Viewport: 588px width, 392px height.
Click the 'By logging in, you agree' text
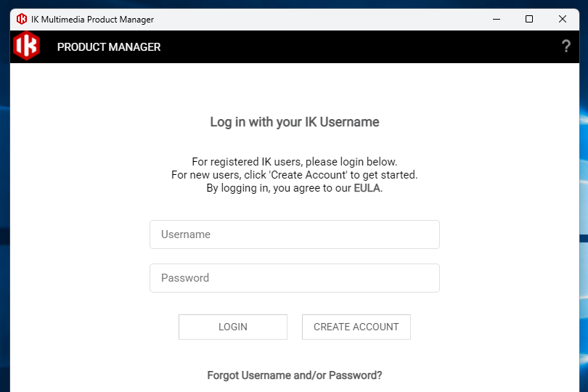[x=279, y=188]
